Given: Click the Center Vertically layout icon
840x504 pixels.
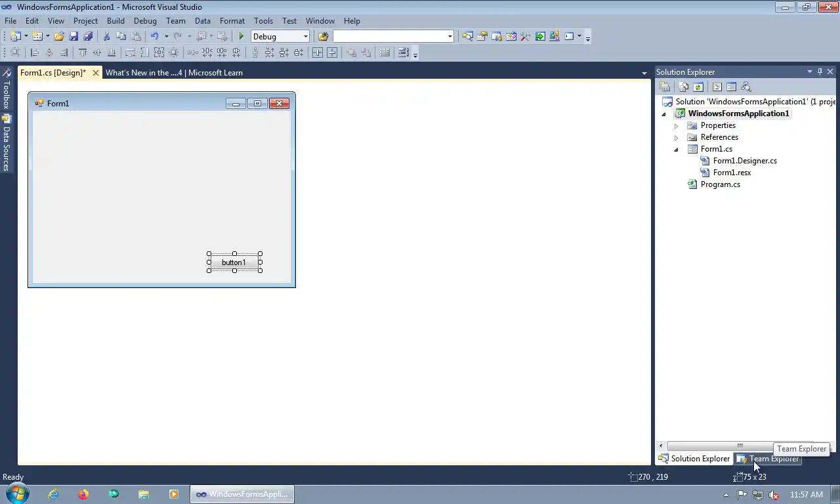Looking at the screenshot, I should click(x=332, y=52).
